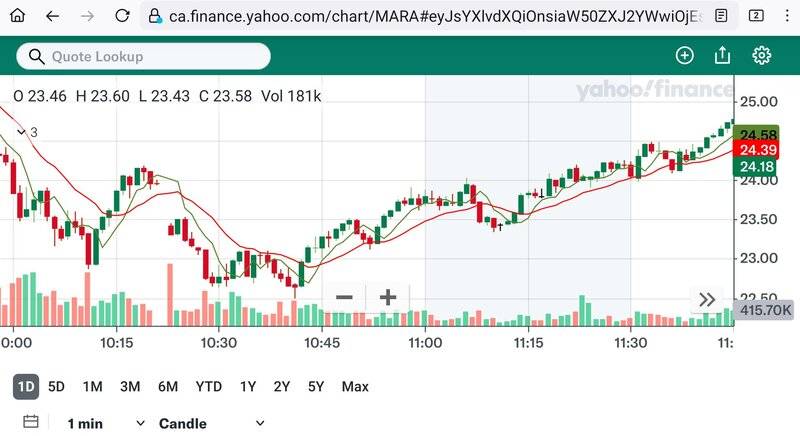The height and width of the screenshot is (436, 800).
Task: Choose the Max time range
Action: (x=355, y=386)
